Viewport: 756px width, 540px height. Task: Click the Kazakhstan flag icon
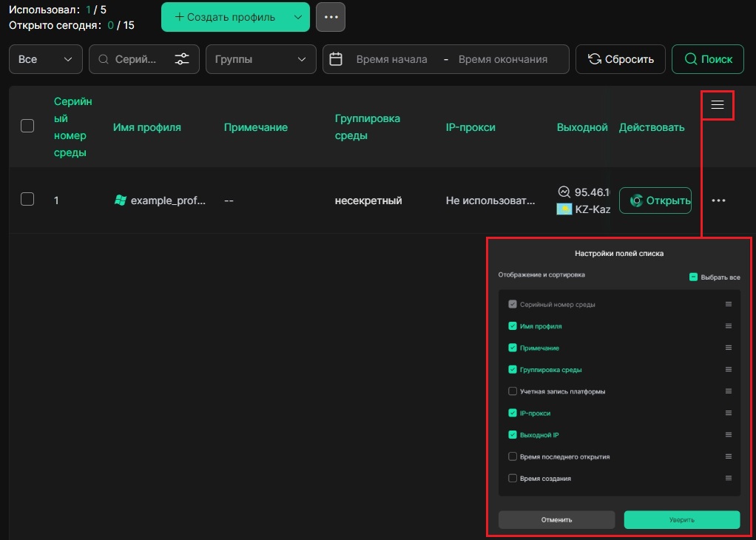pyautogui.click(x=564, y=209)
